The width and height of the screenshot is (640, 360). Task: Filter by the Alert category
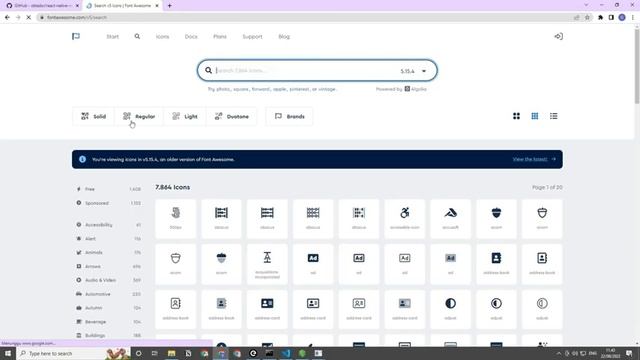pos(109,239)
